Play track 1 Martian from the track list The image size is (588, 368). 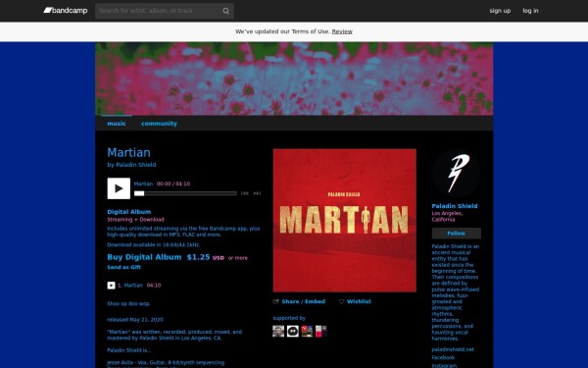tap(111, 286)
